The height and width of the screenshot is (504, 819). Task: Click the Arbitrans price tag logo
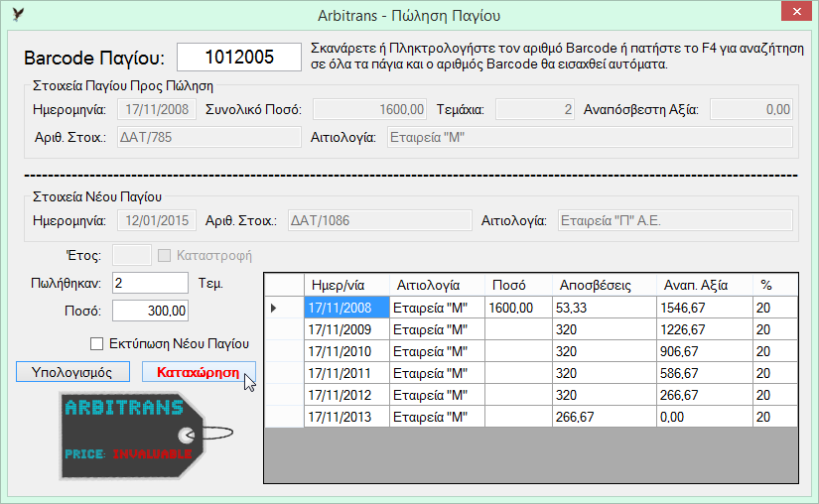point(146,436)
